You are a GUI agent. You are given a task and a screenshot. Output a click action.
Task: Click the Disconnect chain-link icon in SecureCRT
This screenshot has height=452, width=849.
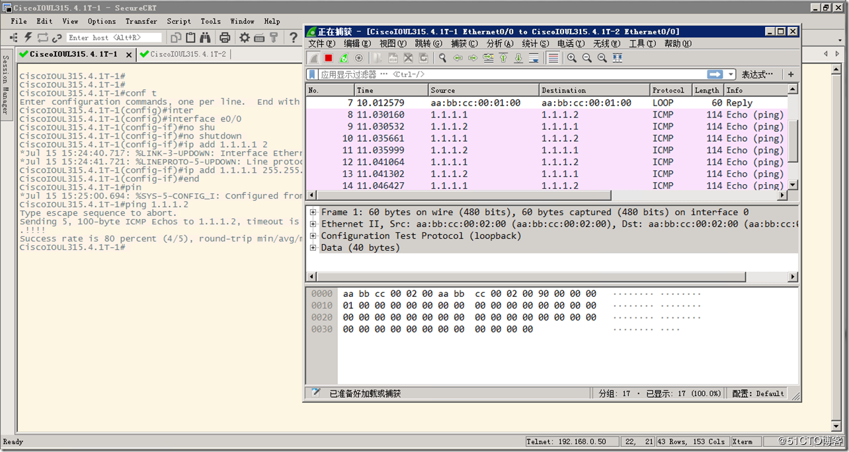[x=57, y=37]
